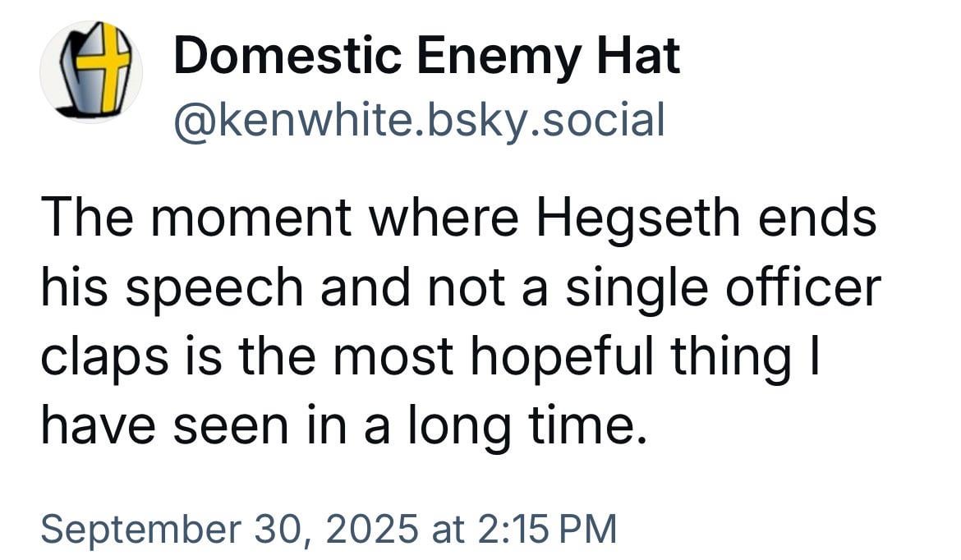Click the year 2025 in the timestamp

(x=372, y=529)
